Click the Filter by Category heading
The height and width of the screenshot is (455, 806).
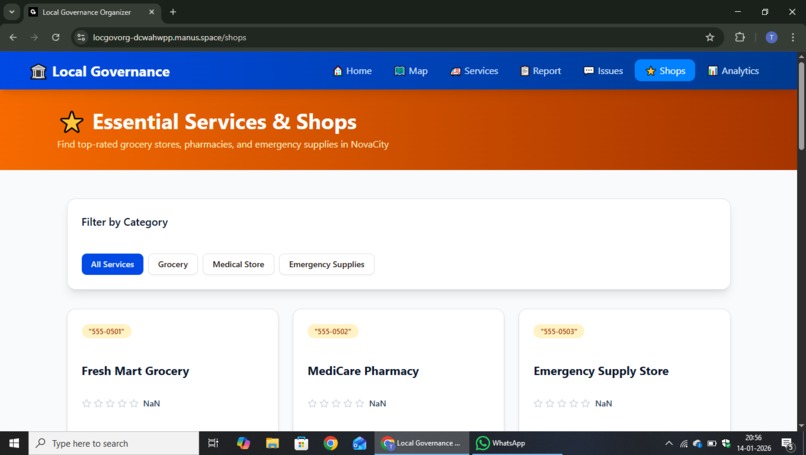[124, 222]
